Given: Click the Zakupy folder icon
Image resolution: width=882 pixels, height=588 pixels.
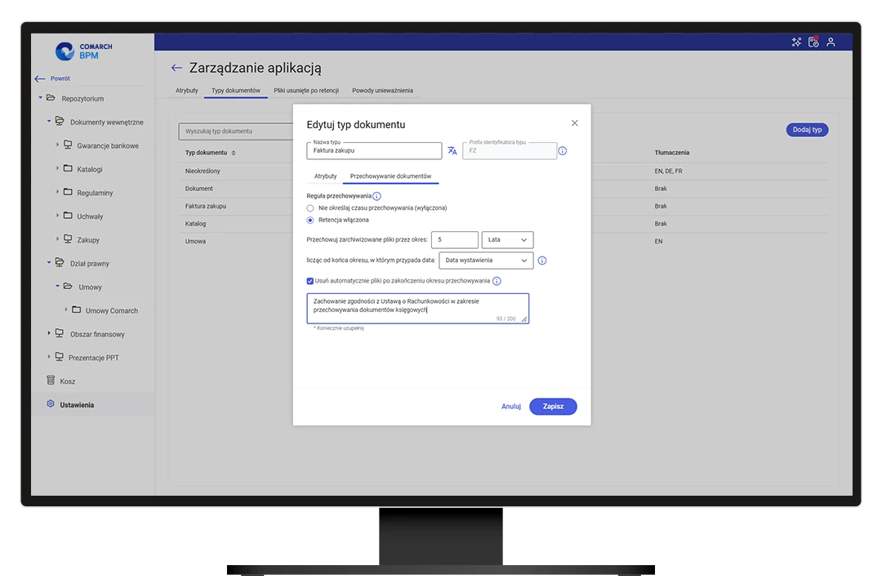Looking at the screenshot, I should [x=68, y=239].
